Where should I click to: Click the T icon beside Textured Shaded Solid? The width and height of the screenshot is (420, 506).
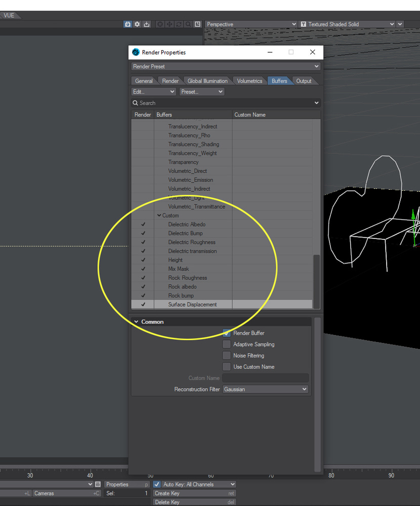[x=303, y=24]
